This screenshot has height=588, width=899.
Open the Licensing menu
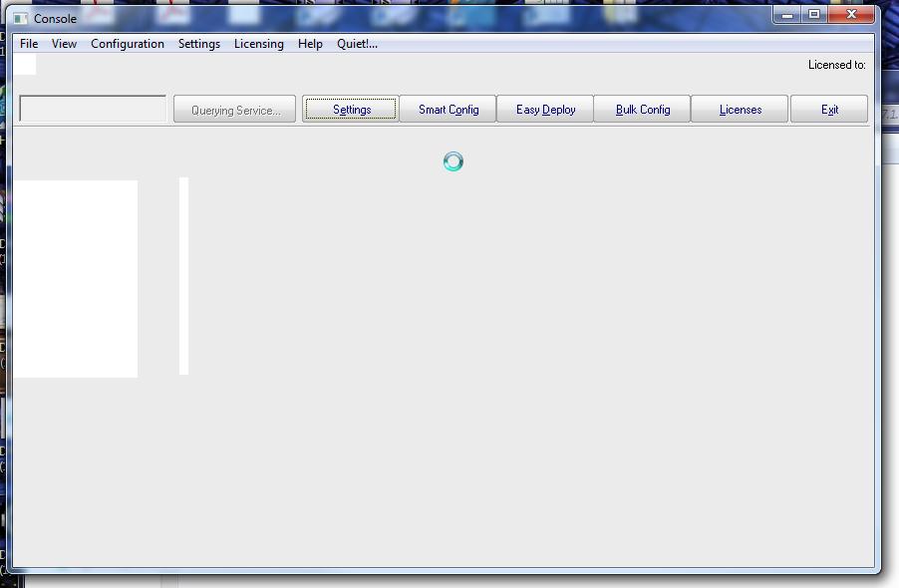[x=258, y=44]
